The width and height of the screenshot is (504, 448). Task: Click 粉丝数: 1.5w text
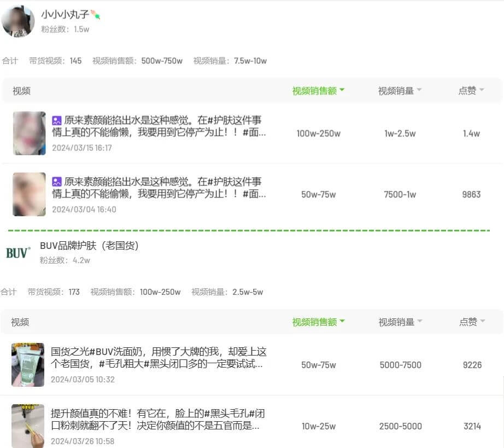(x=65, y=30)
